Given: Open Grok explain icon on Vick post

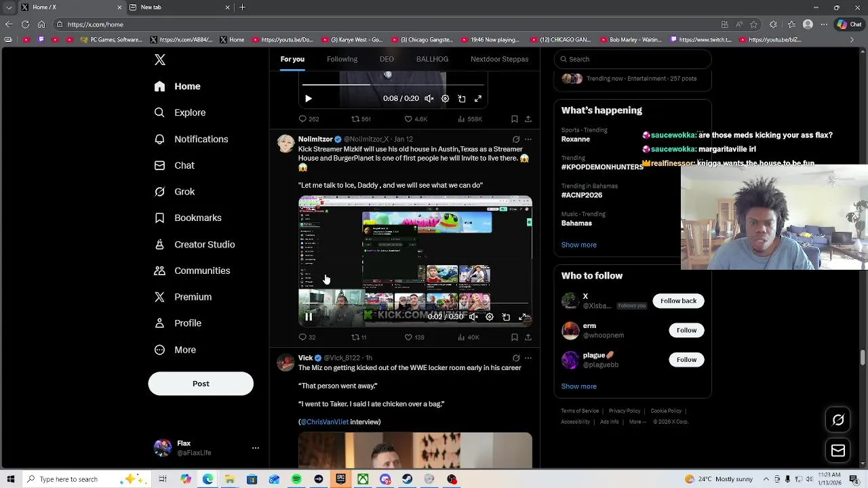Looking at the screenshot, I should [516, 358].
